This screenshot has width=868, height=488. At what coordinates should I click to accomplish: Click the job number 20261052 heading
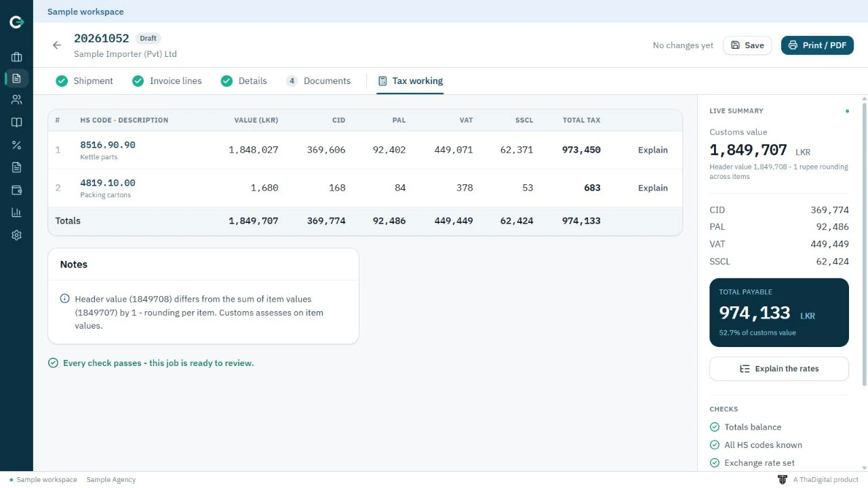tap(101, 39)
